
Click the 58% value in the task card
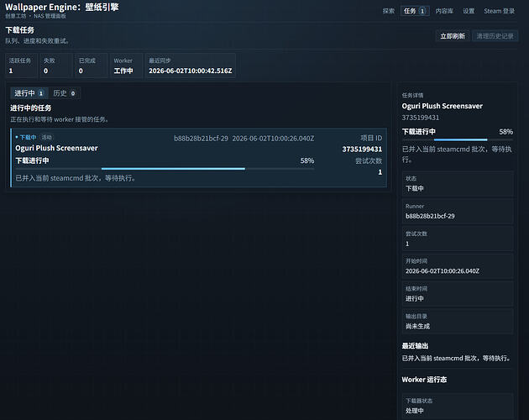click(307, 160)
